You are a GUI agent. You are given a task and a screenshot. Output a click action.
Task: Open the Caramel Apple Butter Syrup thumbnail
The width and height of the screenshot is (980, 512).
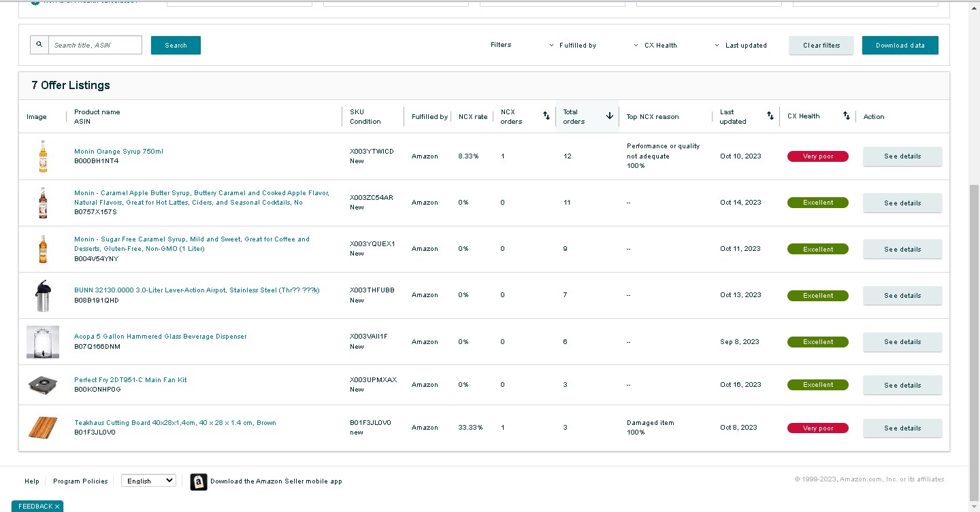click(x=43, y=203)
